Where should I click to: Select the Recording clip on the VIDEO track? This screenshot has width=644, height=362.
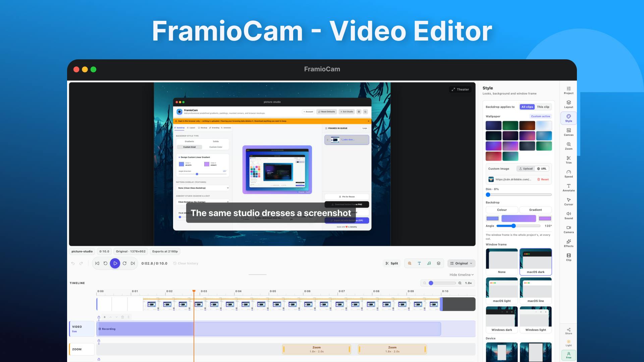coord(269,329)
